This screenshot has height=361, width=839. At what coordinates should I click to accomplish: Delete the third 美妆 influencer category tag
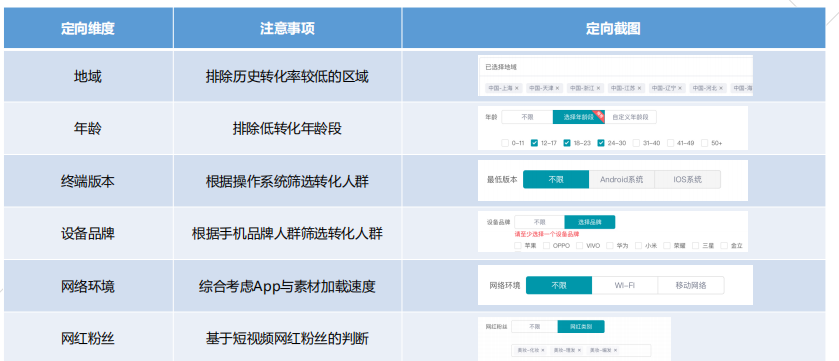615,350
